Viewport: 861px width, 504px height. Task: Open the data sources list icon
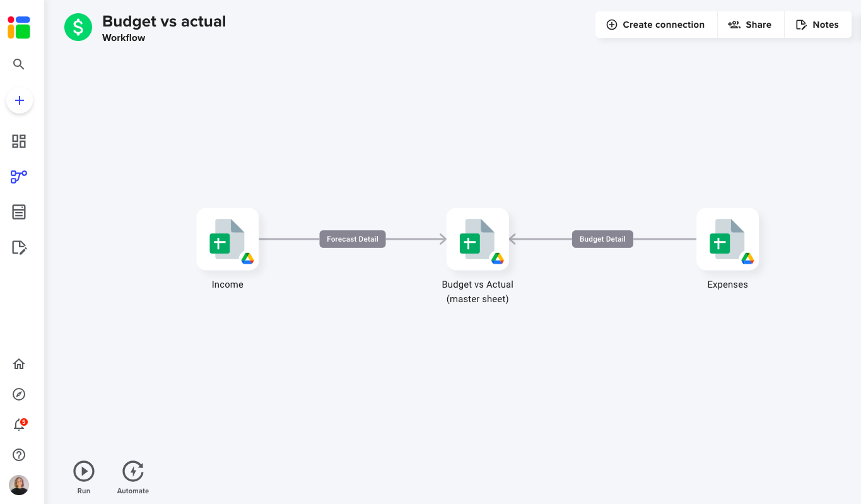point(19,212)
